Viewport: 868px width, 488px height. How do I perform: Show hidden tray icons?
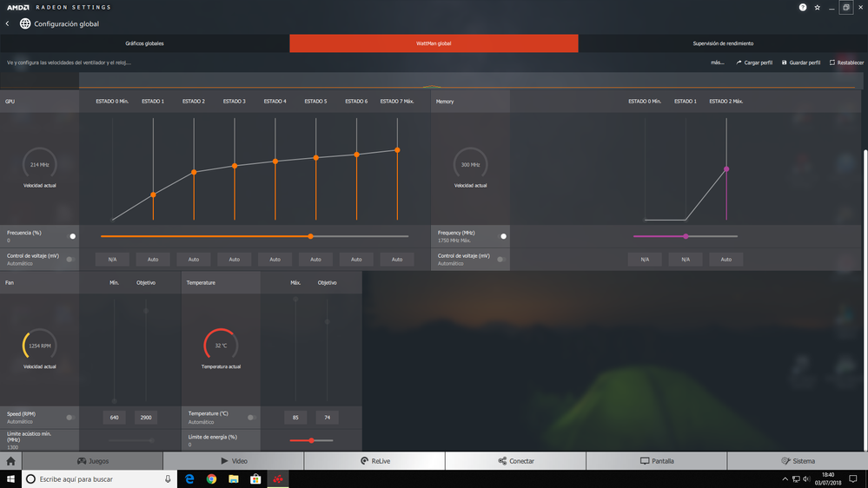pos(785,479)
